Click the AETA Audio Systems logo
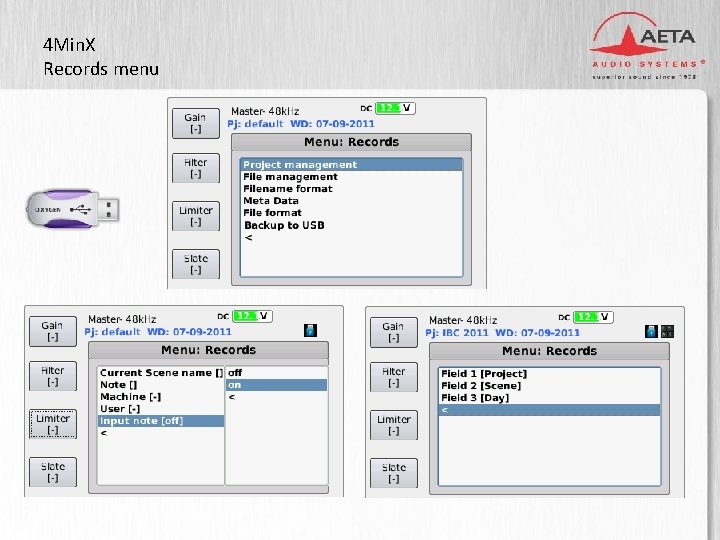The width and height of the screenshot is (720, 540). pyautogui.click(x=646, y=46)
